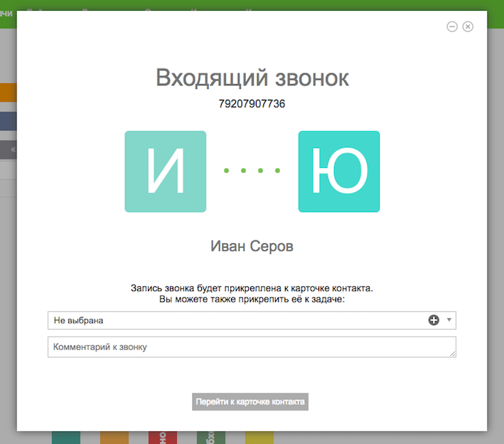This screenshot has height=444, width=504.
Task: Click the green connecting dots indicator
Action: tap(252, 171)
